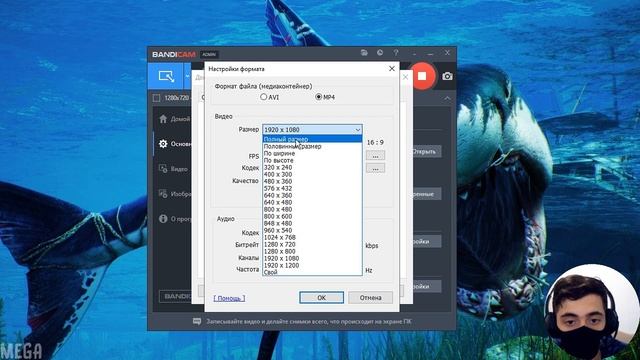Confirm format settings with OK

pos(321,298)
